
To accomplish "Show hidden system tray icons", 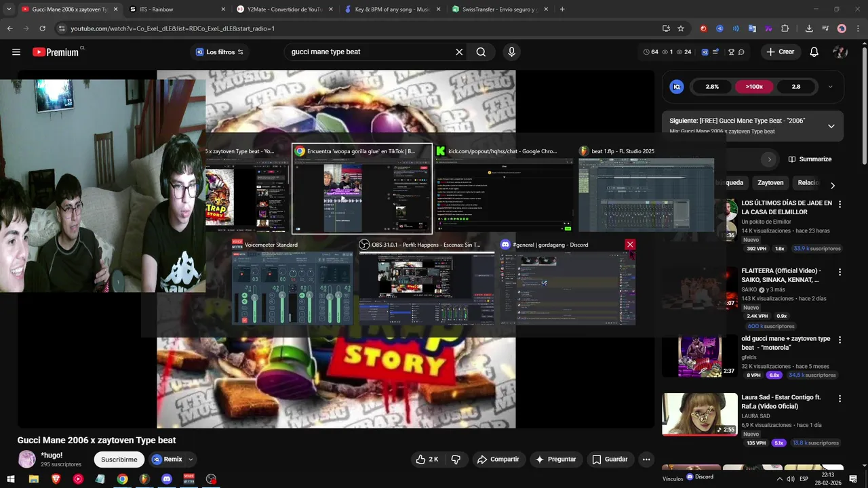I will (779, 479).
